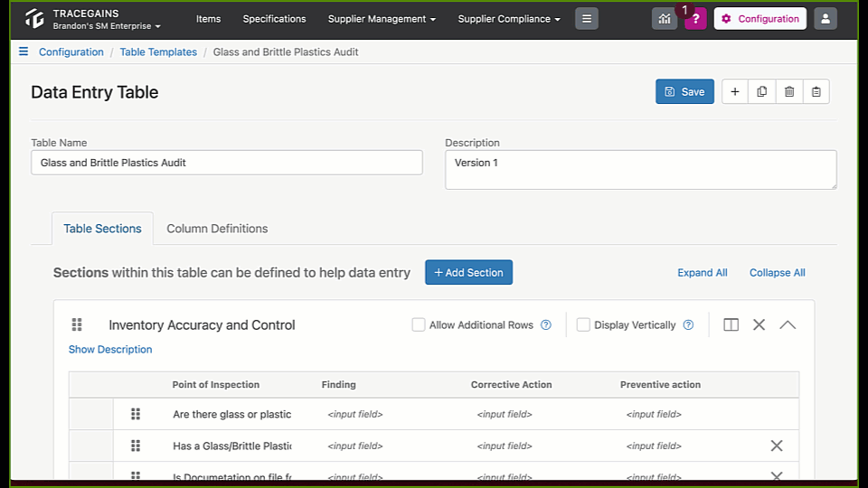
Task: Grab drag handle of 'Are there glass' row
Action: point(136,414)
